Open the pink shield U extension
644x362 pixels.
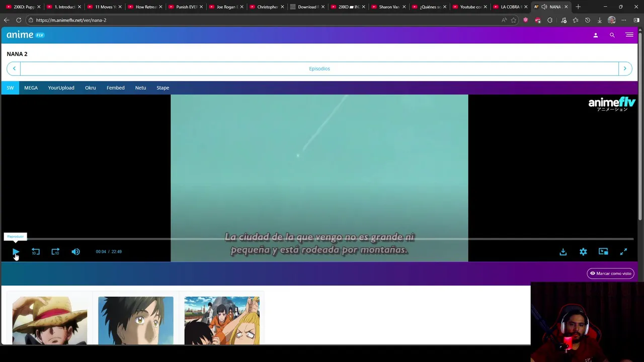pyautogui.click(x=526, y=20)
